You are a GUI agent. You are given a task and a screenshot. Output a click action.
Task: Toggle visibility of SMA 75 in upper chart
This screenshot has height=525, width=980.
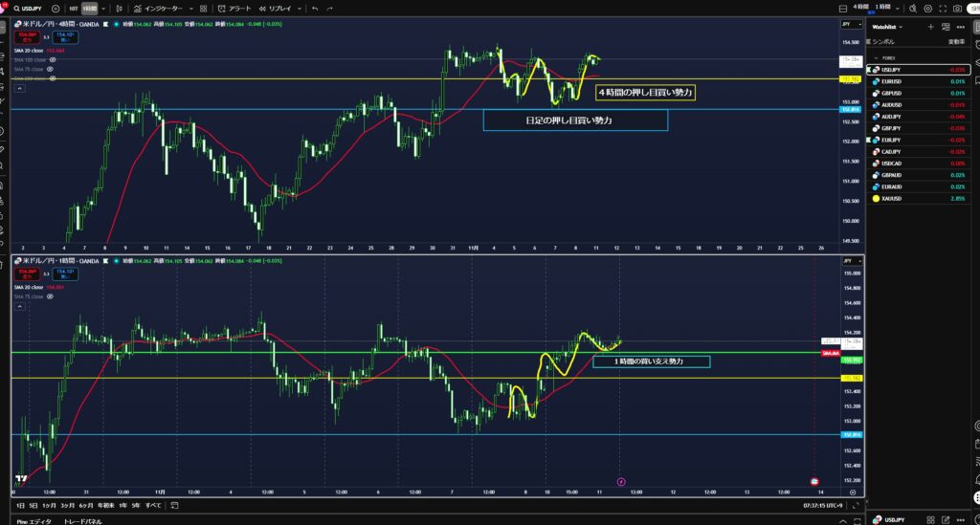coord(50,69)
